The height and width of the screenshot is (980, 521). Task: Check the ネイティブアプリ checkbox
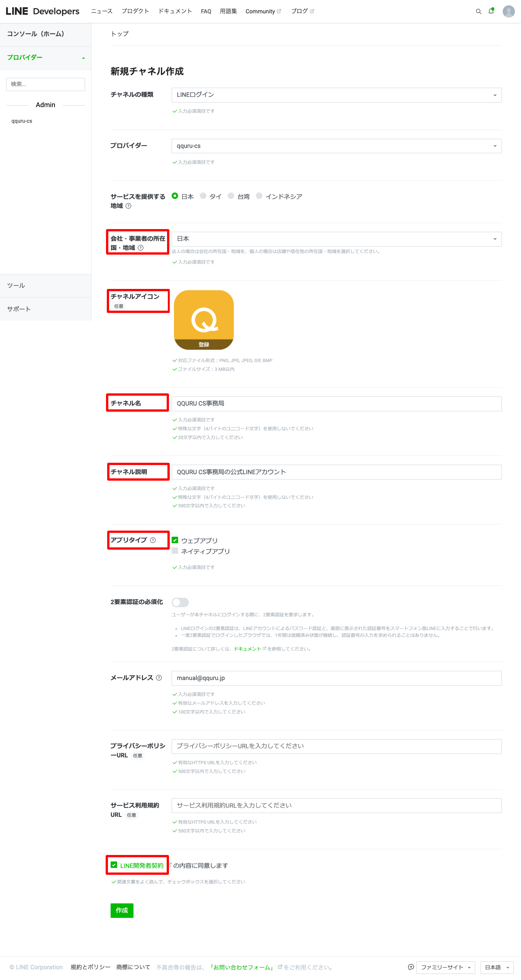pyautogui.click(x=175, y=551)
